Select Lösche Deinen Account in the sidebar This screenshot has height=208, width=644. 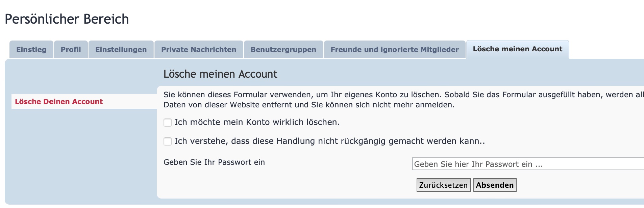point(59,102)
